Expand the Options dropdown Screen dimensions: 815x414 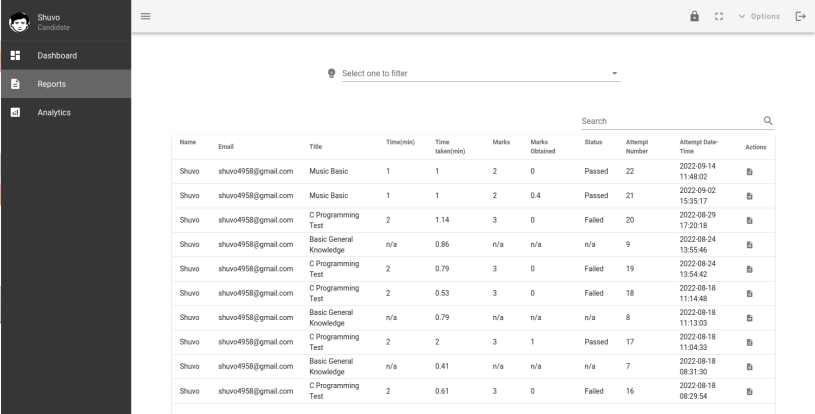tap(759, 17)
